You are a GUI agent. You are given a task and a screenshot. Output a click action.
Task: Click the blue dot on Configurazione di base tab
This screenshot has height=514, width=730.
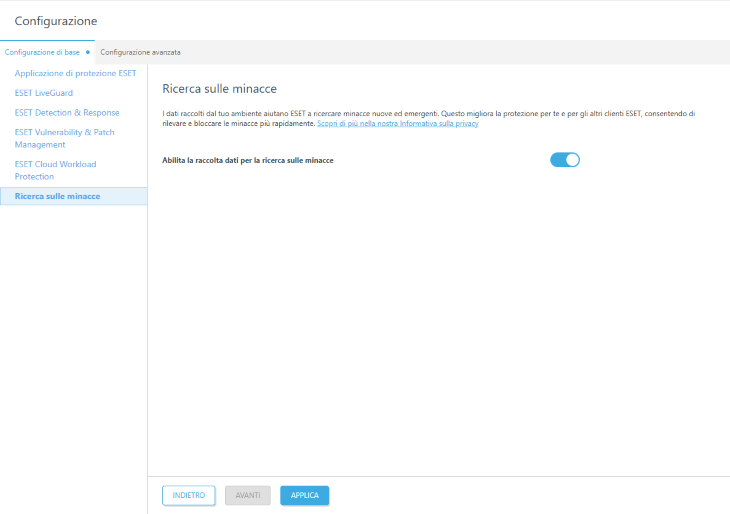(88, 52)
